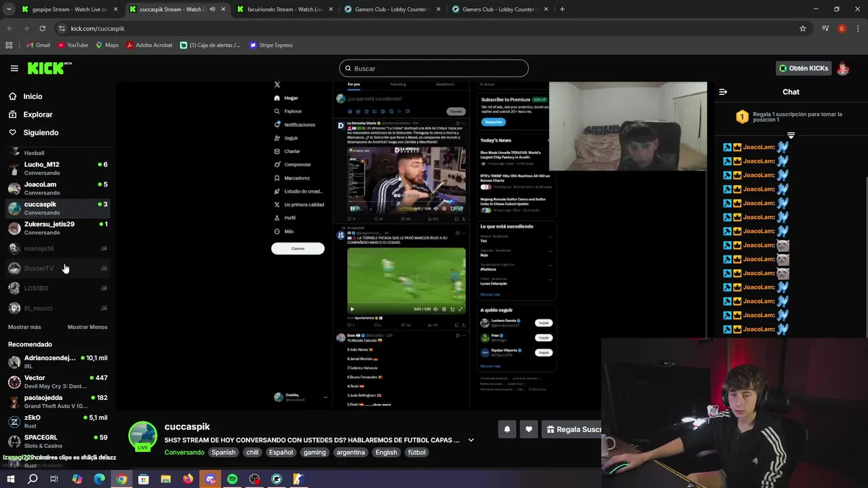
Task: Click the cuccaspik LIVE avatar
Action: [142, 436]
